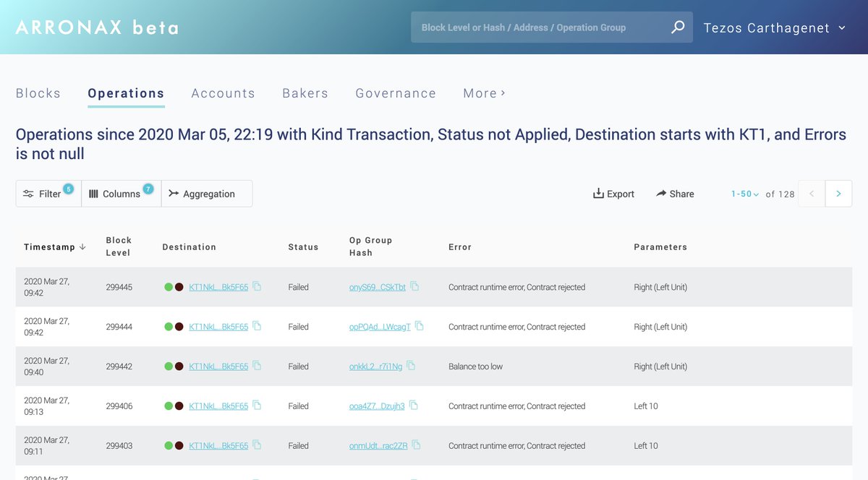This screenshot has height=480, width=868.
Task: Select the Operations tab
Action: pyautogui.click(x=126, y=93)
